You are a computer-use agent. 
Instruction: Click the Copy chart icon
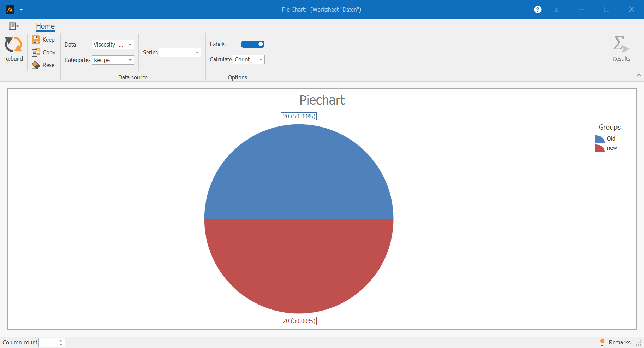[36, 52]
